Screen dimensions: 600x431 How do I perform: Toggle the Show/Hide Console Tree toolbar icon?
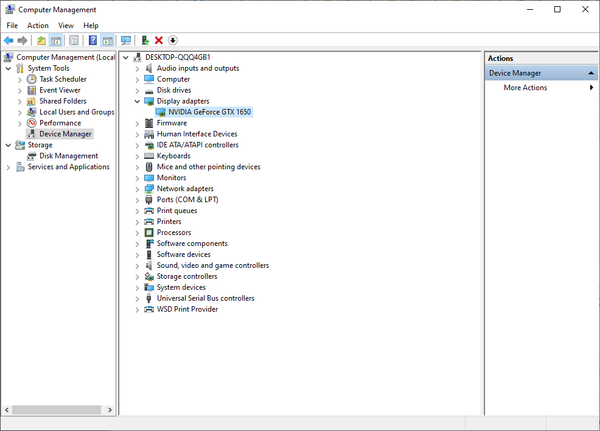[57, 40]
